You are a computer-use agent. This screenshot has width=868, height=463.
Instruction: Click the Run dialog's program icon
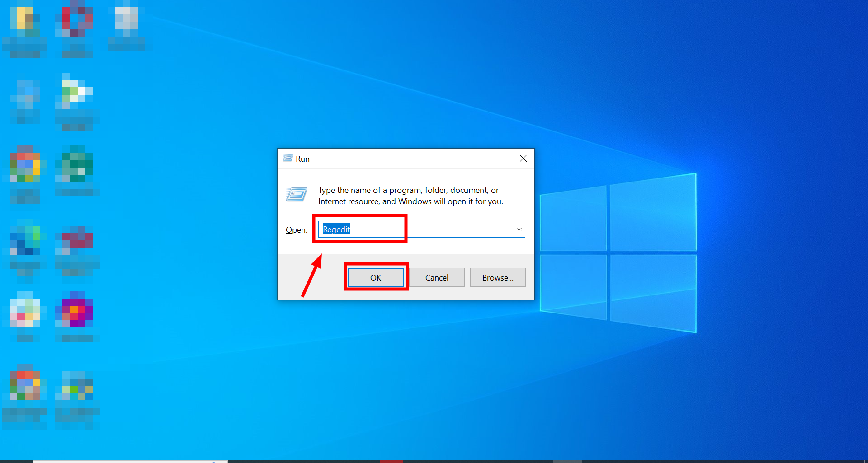pyautogui.click(x=296, y=194)
